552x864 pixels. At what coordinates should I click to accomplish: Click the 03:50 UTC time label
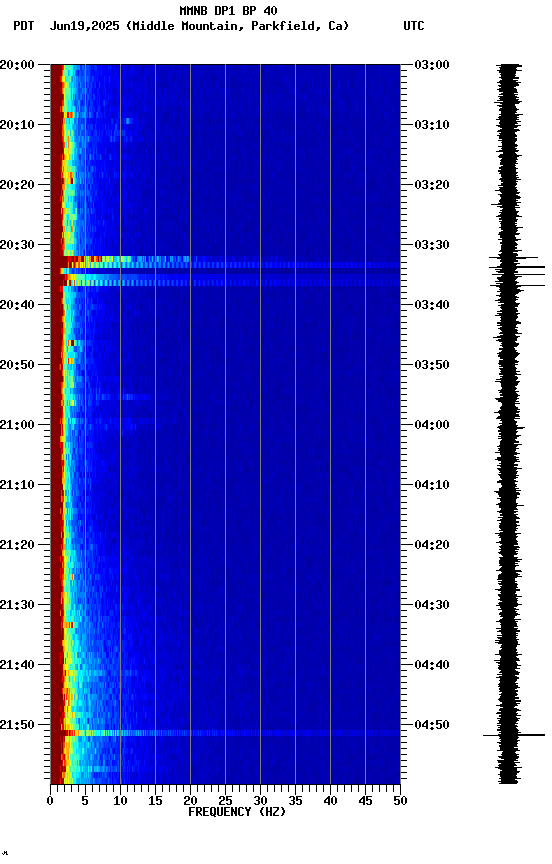[432, 365]
